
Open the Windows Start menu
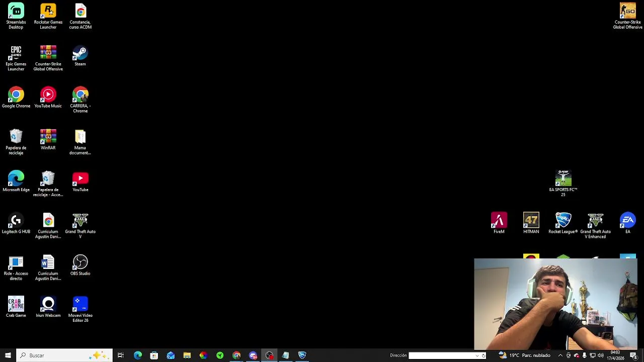click(8, 355)
